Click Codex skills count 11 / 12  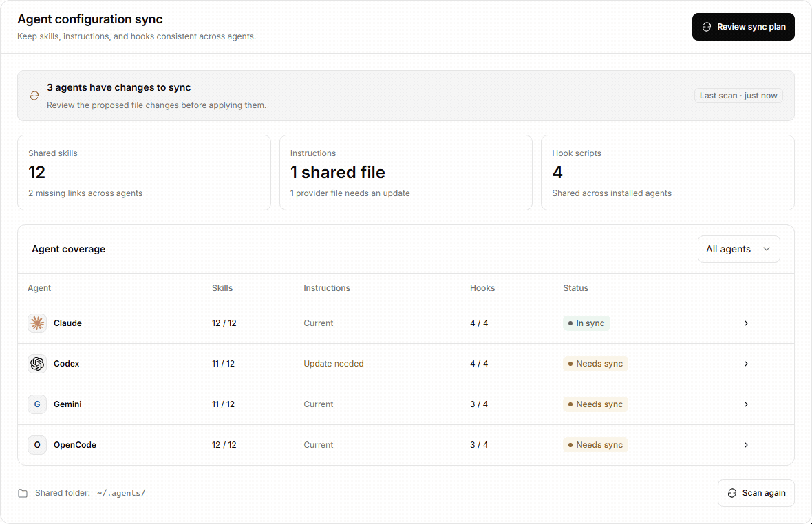tap(223, 364)
